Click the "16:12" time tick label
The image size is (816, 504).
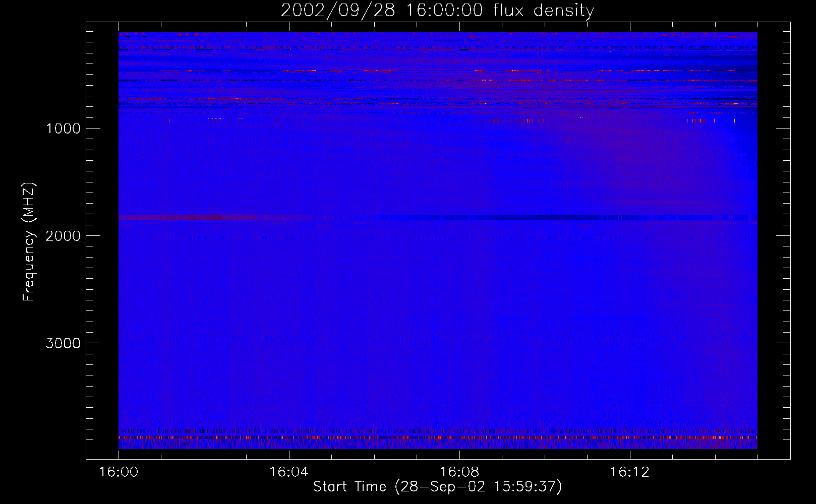629,472
